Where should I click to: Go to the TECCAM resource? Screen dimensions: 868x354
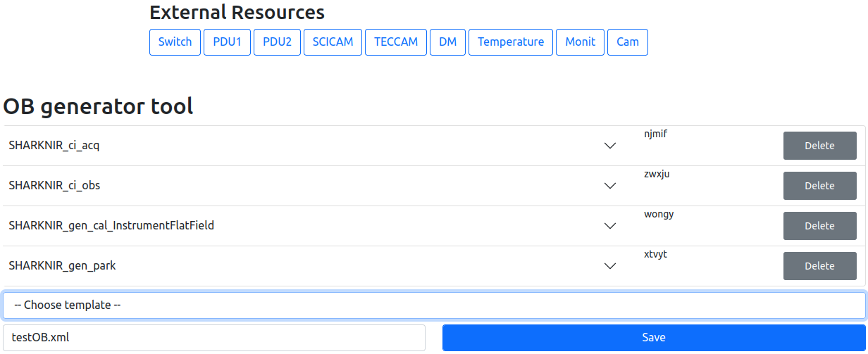(x=396, y=42)
